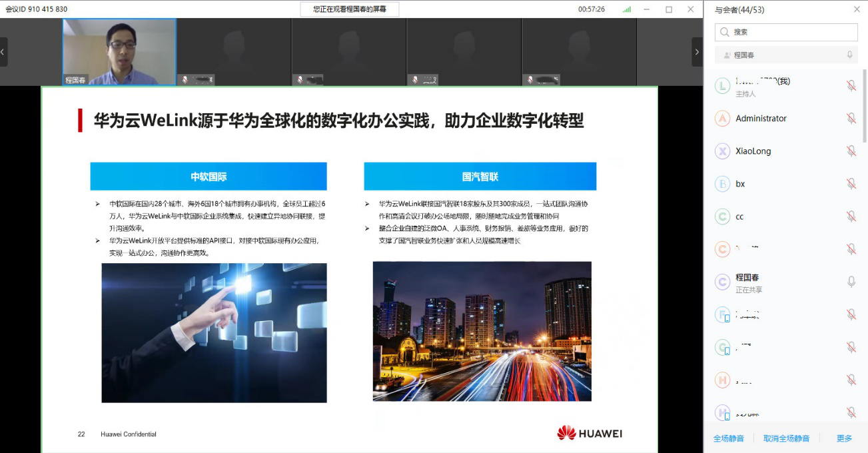The width and height of the screenshot is (868, 453).
Task: Click the person icon beside 程国春 under search
Action: point(727,55)
